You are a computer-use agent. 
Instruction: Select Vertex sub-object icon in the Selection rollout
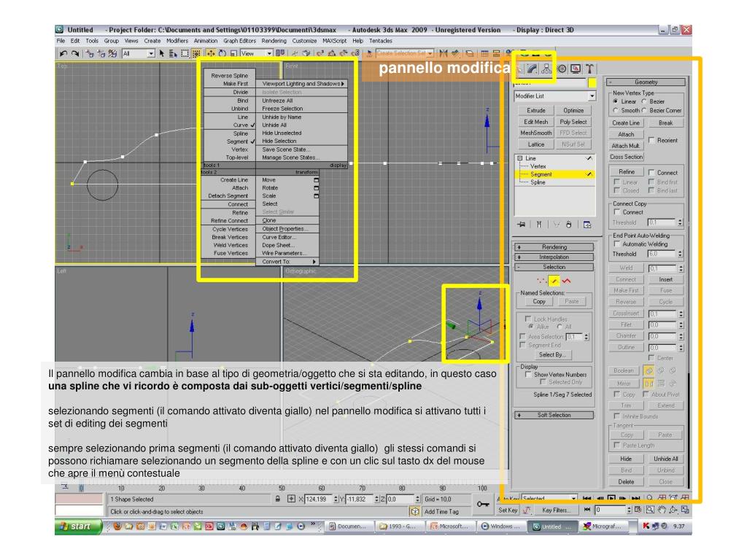tap(542, 281)
